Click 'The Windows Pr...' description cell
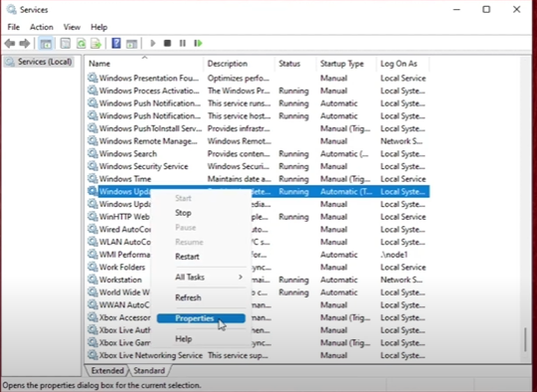The width and height of the screenshot is (537, 392). click(x=239, y=91)
